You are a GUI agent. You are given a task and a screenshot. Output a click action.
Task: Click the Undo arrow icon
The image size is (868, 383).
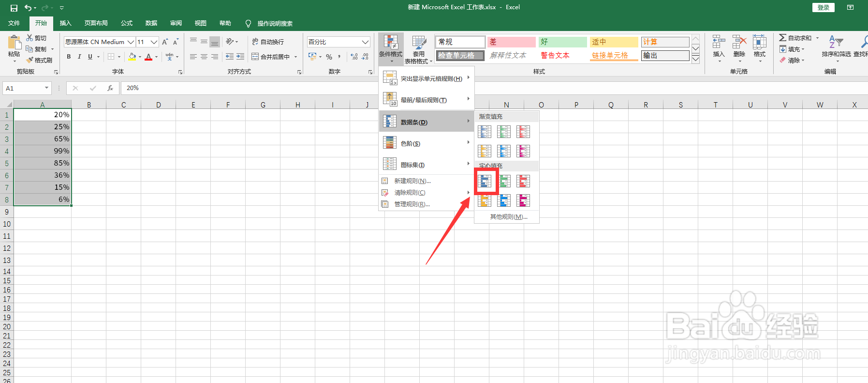[x=28, y=8]
